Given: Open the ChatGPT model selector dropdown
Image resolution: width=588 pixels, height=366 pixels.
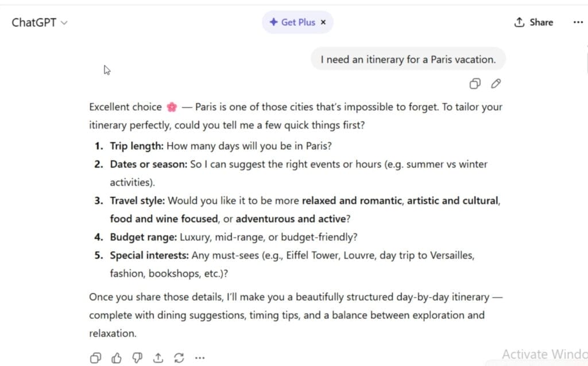Looking at the screenshot, I should coord(40,22).
